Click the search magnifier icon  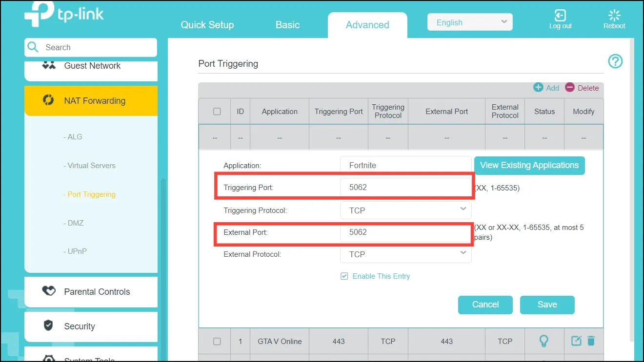[x=33, y=47]
